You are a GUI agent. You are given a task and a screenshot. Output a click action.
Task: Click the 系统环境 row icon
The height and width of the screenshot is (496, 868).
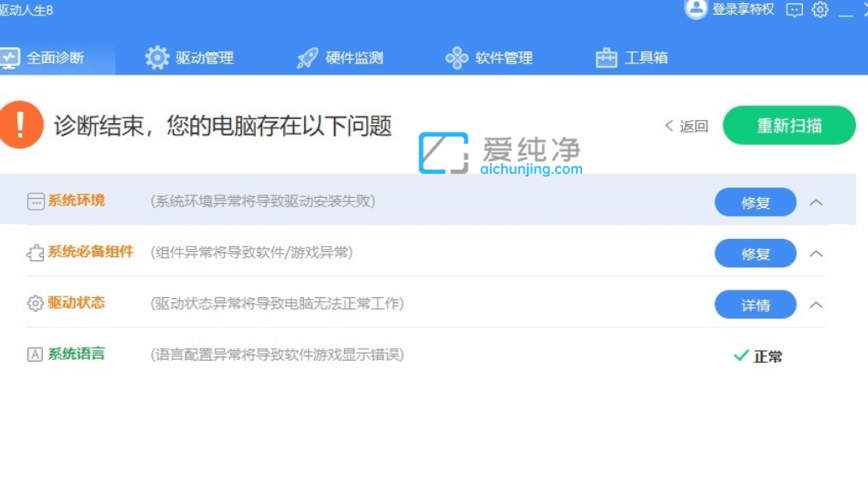click(34, 200)
